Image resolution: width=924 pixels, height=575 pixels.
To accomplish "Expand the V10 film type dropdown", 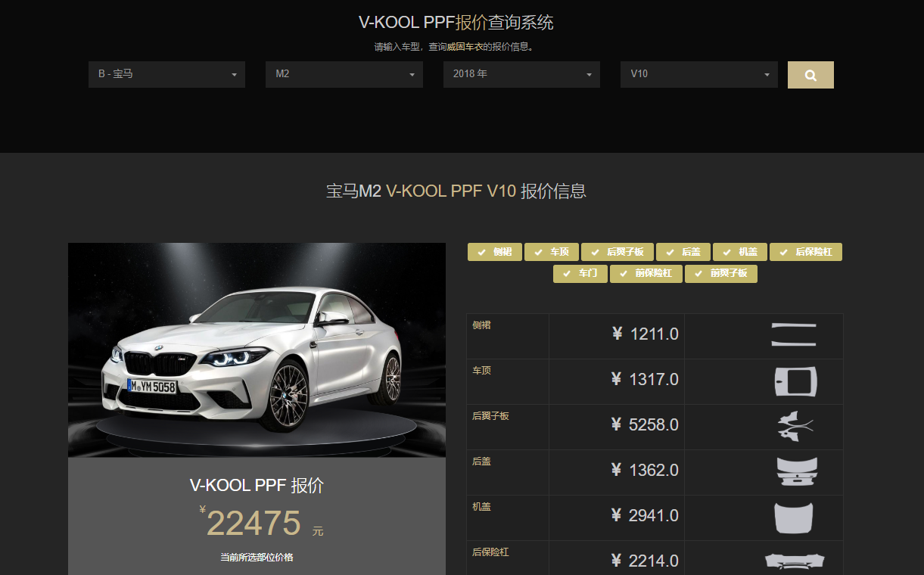I will [699, 74].
